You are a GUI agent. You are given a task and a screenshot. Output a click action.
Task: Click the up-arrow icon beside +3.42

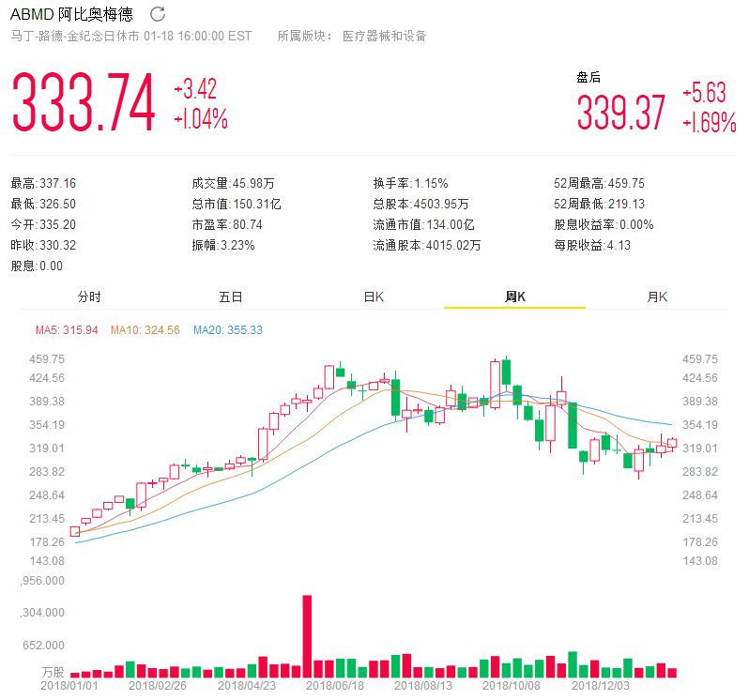tap(177, 90)
